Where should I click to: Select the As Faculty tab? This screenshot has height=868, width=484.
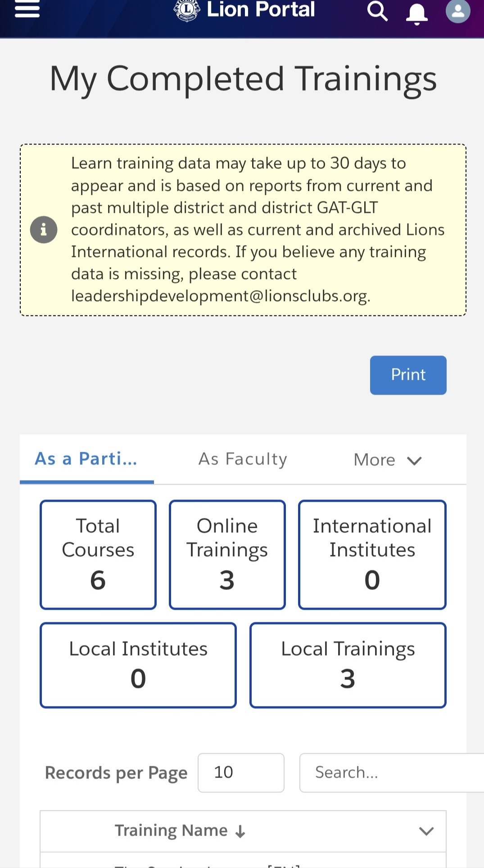click(243, 459)
